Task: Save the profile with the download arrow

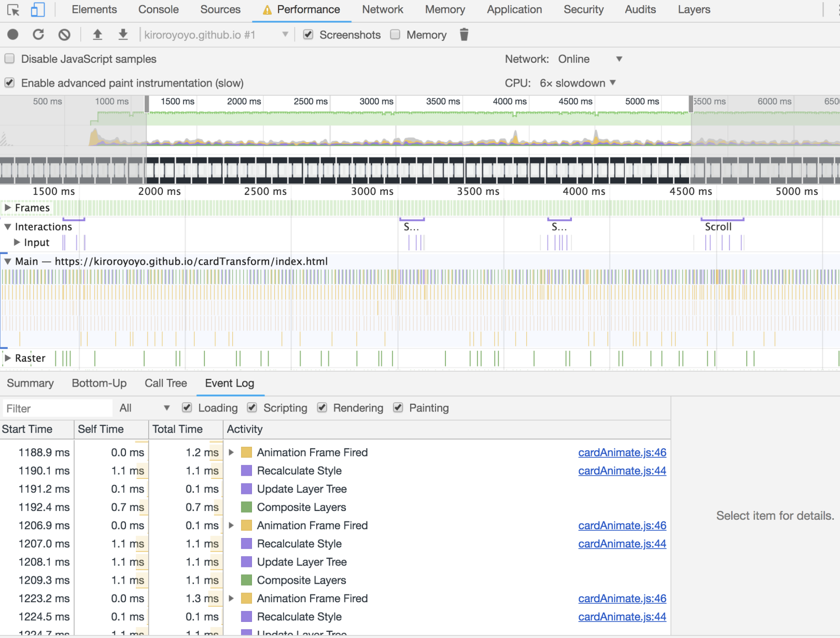Action: click(123, 35)
